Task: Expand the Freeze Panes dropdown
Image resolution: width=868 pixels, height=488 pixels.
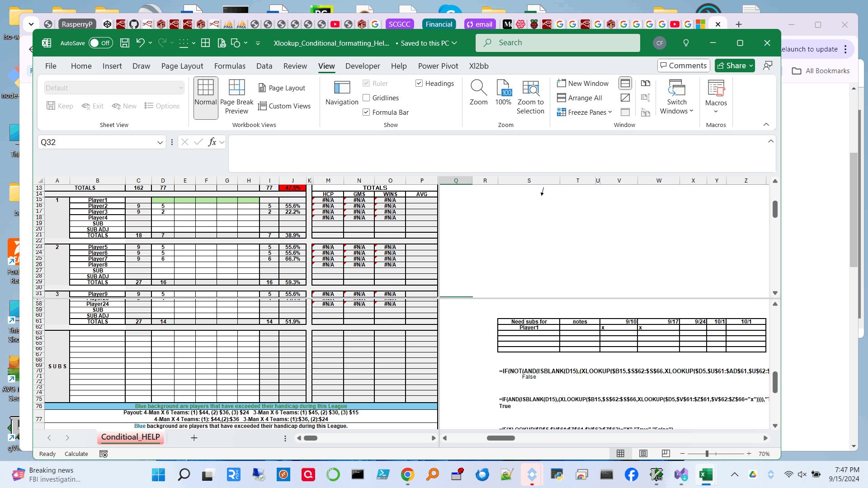Action: click(585, 113)
